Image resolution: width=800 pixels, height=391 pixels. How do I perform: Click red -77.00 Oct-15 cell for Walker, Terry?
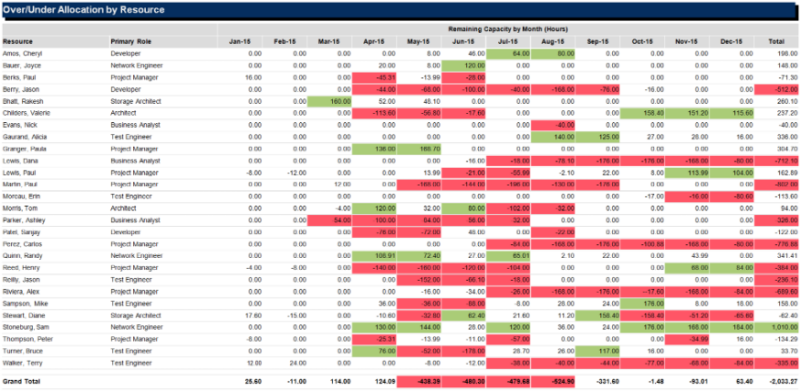pyautogui.click(x=642, y=363)
